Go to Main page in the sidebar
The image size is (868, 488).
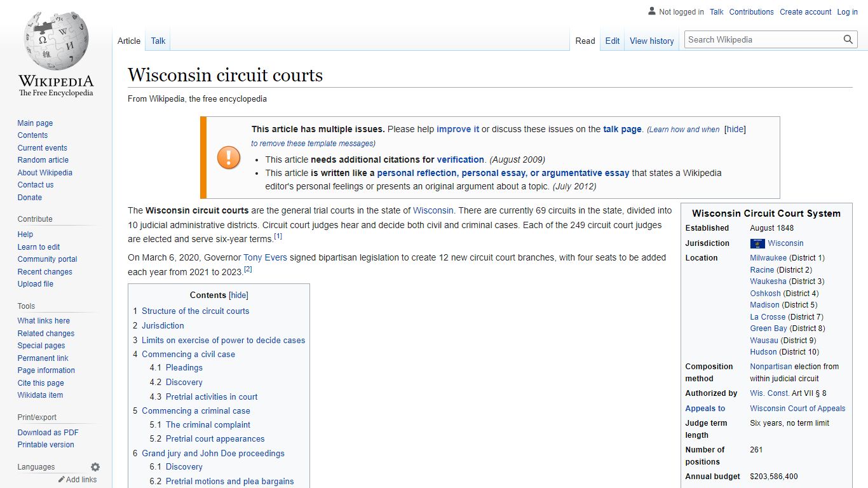pos(35,123)
